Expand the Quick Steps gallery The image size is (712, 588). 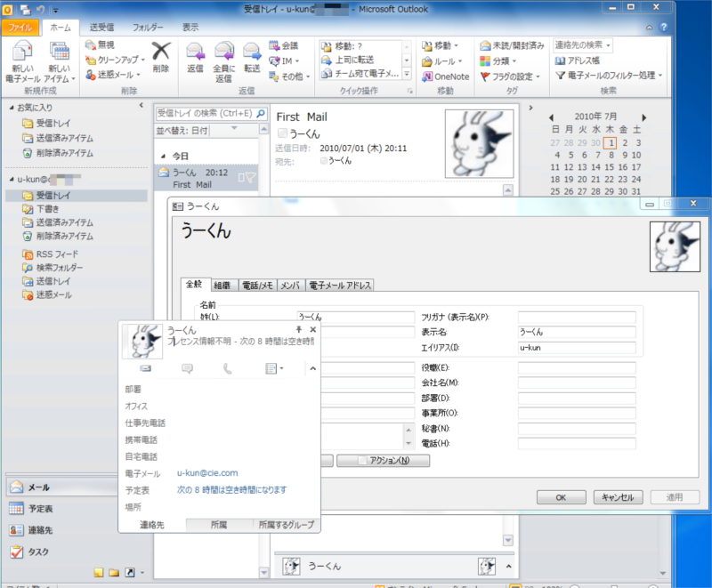[407, 74]
